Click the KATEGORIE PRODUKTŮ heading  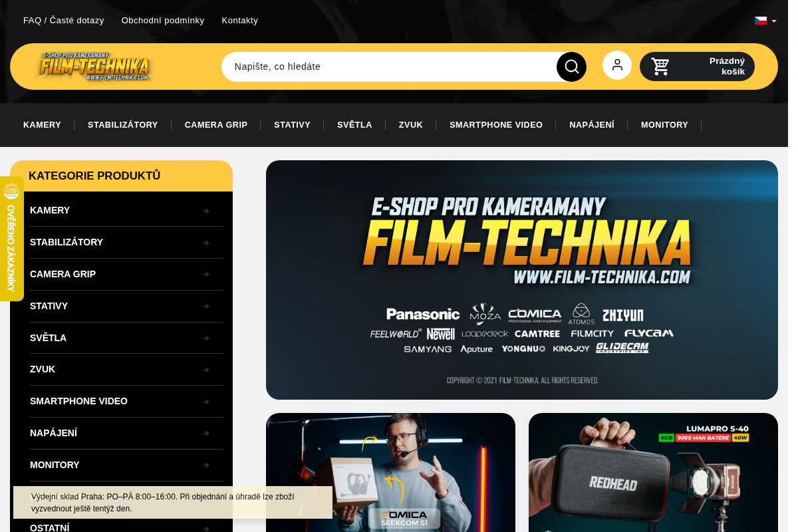[x=94, y=176]
